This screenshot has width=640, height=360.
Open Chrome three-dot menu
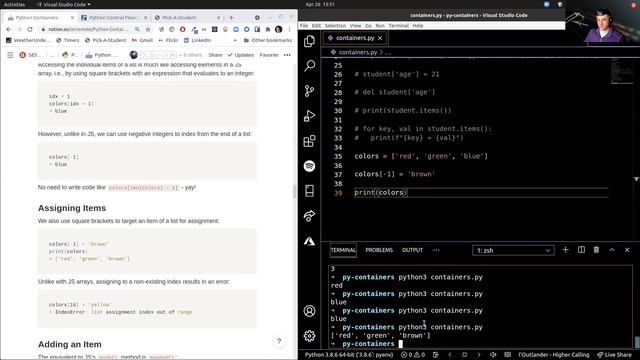[x=289, y=29]
